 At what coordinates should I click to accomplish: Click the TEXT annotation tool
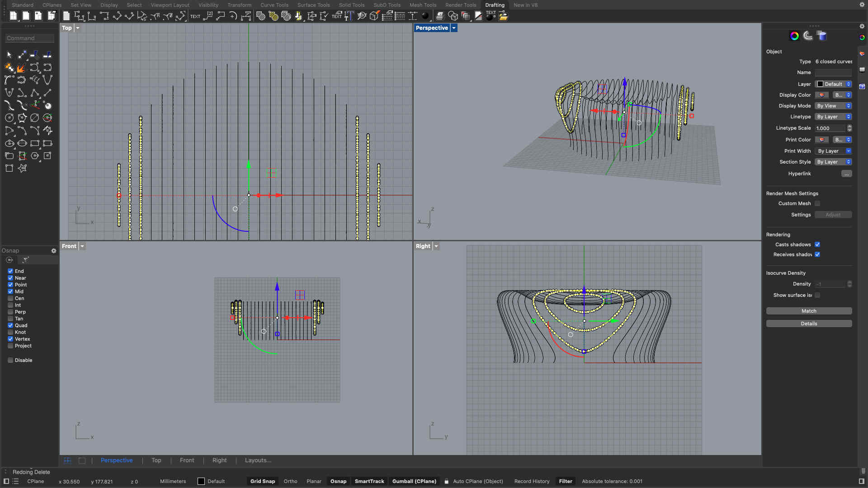pyautogui.click(x=195, y=16)
